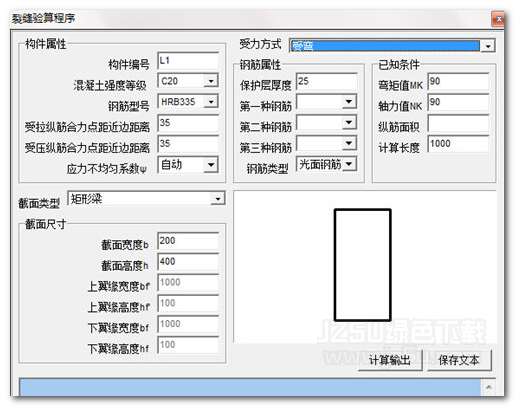Click the 上翼缘宽度bf field
This screenshot has width=515, height=407.
pyautogui.click(x=188, y=283)
